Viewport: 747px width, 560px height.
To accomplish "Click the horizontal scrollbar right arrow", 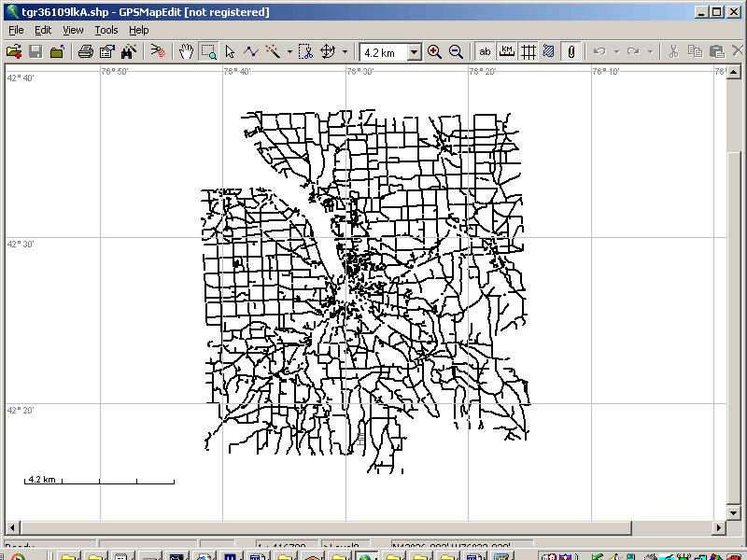I will click(717, 527).
